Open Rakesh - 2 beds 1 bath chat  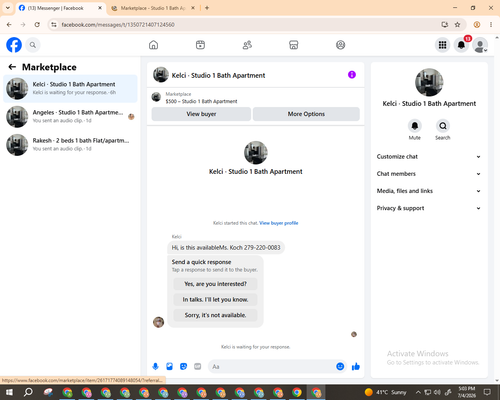(70, 145)
